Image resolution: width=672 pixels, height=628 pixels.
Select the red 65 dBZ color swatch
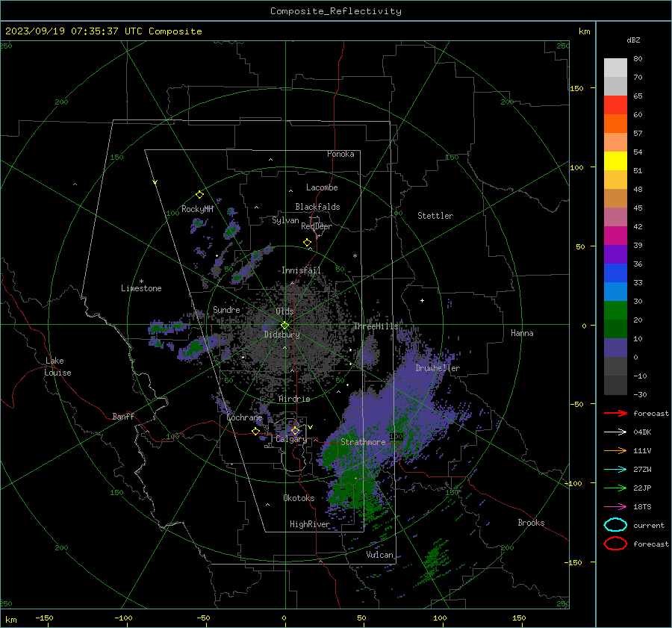615,105
